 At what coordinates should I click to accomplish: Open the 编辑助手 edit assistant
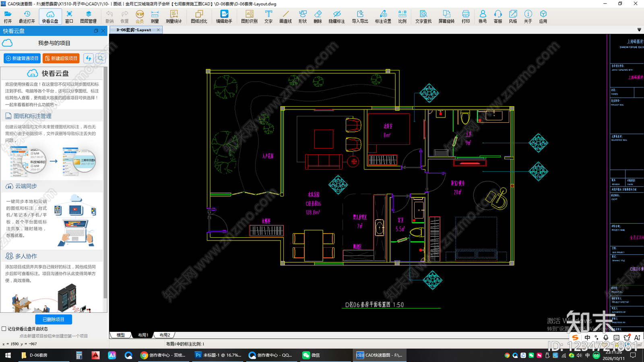[x=224, y=17]
